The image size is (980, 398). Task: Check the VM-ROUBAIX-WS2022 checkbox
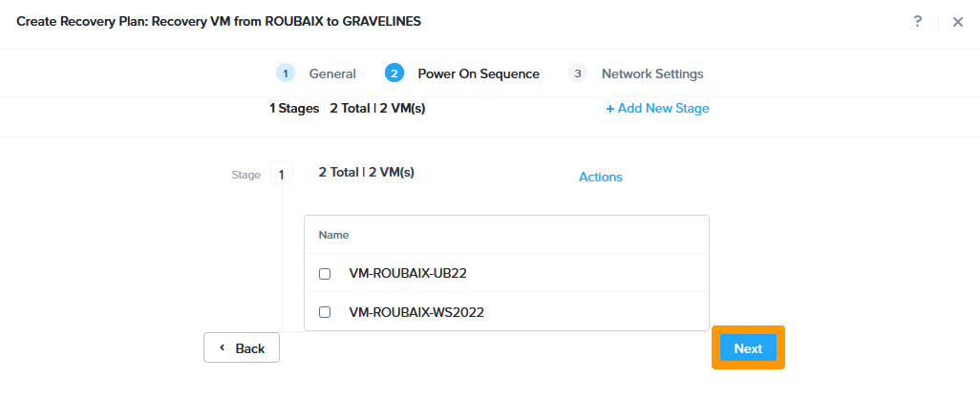(325, 312)
